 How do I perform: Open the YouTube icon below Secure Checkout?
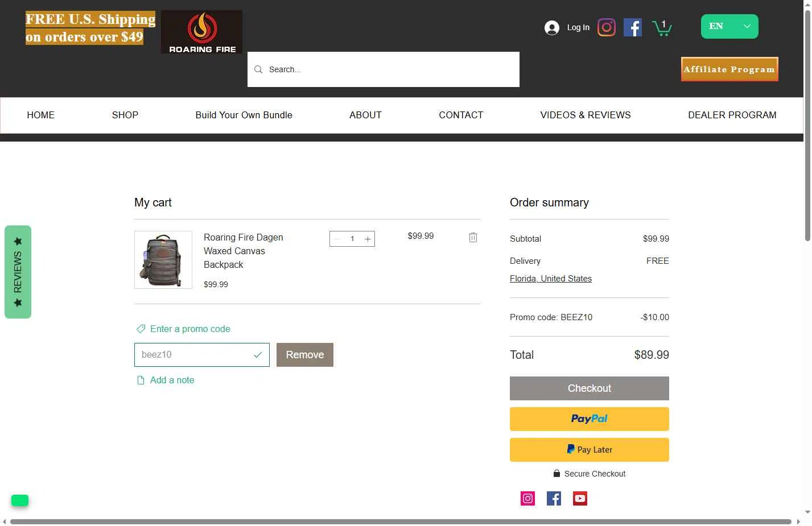click(580, 499)
